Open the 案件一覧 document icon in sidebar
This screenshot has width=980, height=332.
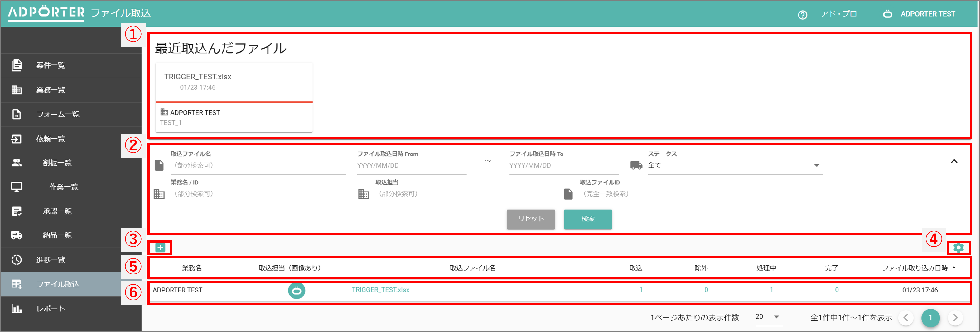[16, 65]
